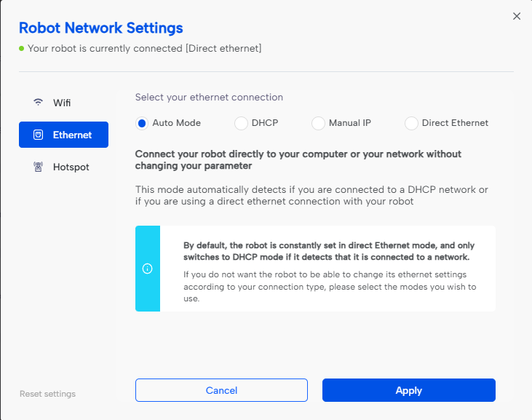Click the Apply button
Screen dimensions: 532x420
(408, 390)
